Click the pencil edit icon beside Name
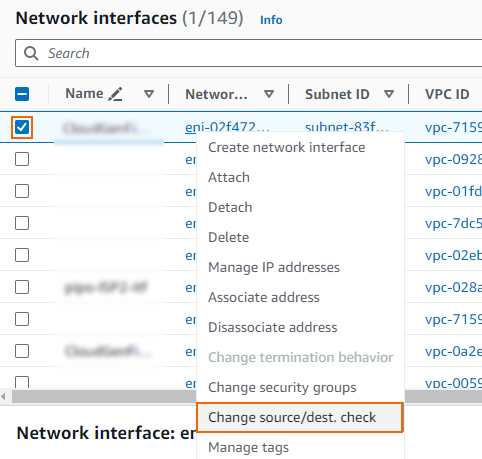 point(115,94)
